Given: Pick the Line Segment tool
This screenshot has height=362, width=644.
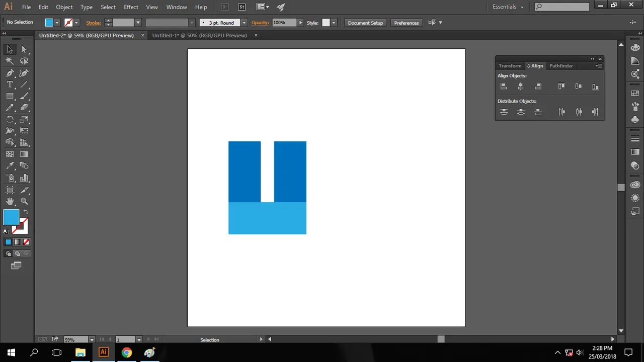Looking at the screenshot, I should (24, 84).
